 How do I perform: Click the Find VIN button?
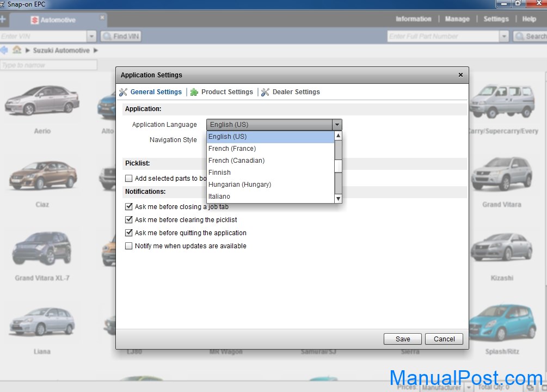tap(121, 36)
